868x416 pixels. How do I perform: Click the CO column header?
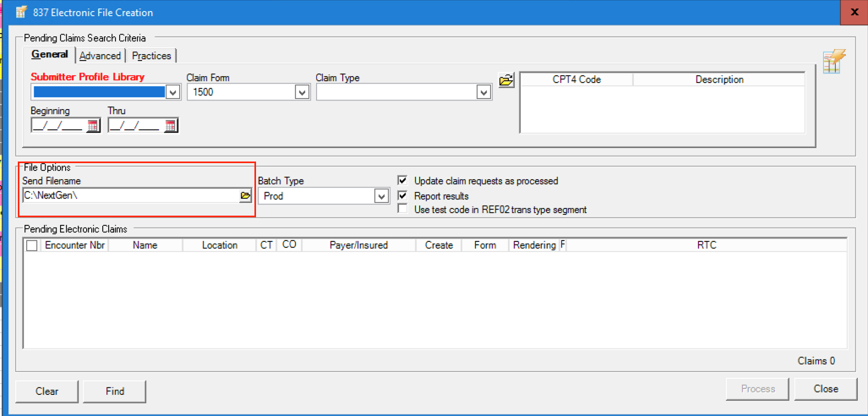click(x=289, y=245)
